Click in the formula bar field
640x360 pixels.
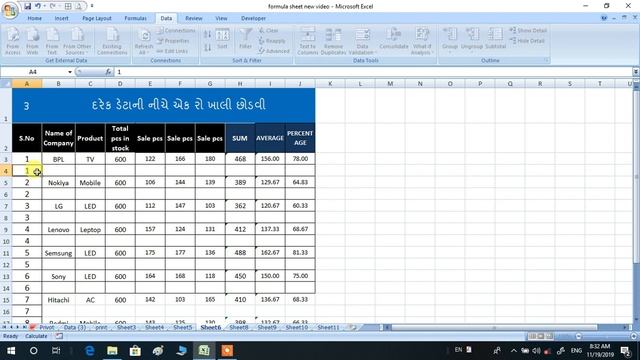tap(373, 72)
